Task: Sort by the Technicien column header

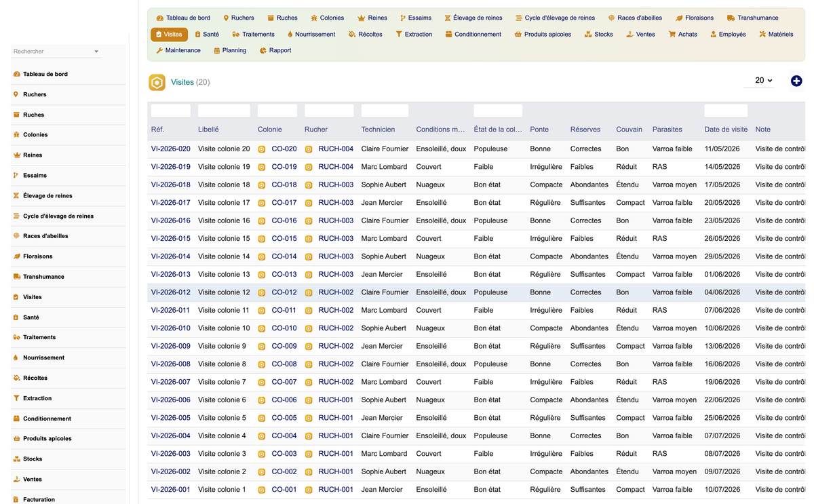Action: (x=378, y=130)
